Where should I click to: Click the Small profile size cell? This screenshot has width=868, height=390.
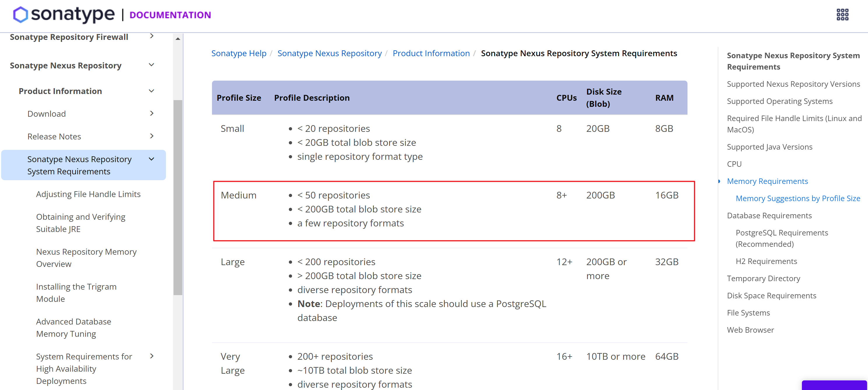(x=232, y=129)
